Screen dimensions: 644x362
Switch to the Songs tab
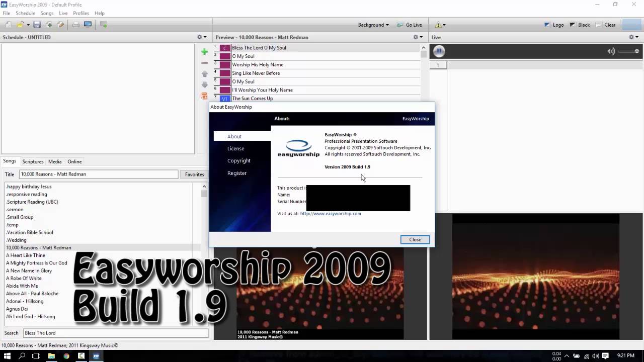[10, 161]
